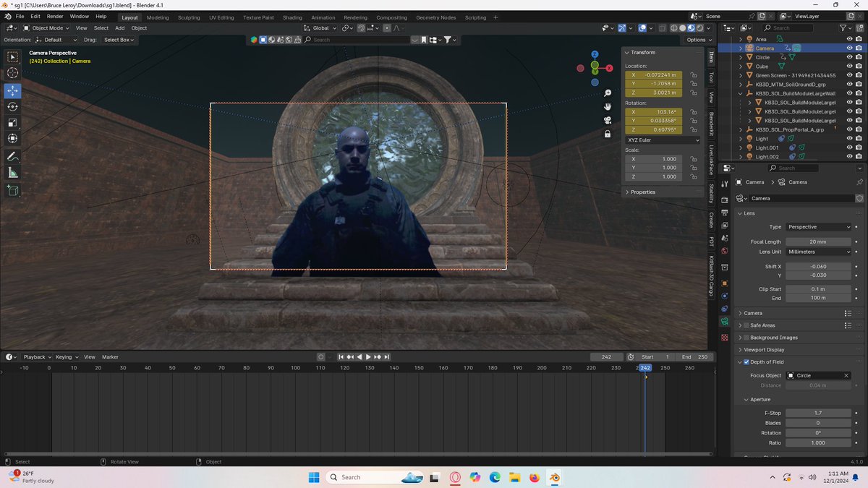Image resolution: width=868 pixels, height=488 pixels.
Task: Select the Scale tool
Action: tap(13, 122)
